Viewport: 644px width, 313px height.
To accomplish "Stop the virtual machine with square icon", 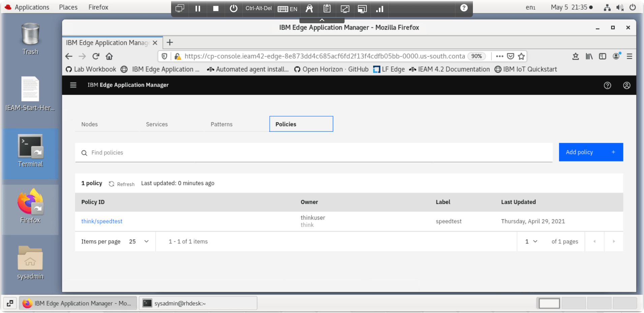I will click(x=216, y=8).
